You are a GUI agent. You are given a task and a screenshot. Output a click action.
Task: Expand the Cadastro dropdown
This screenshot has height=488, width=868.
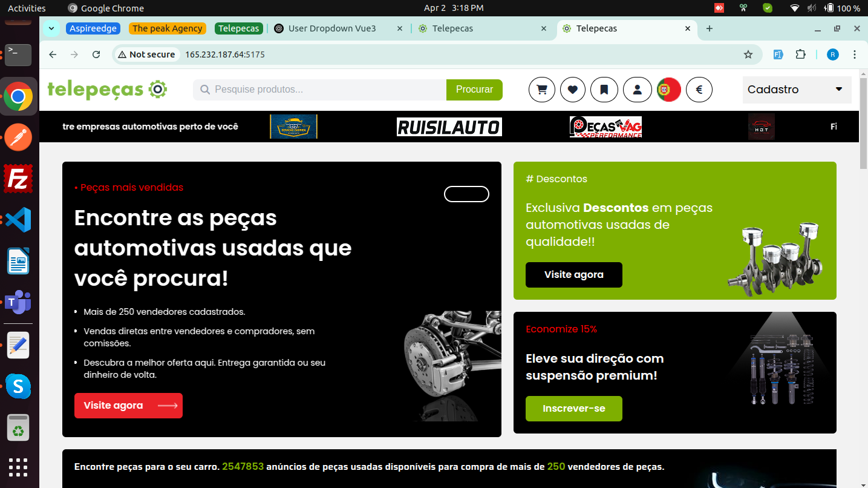pos(796,90)
